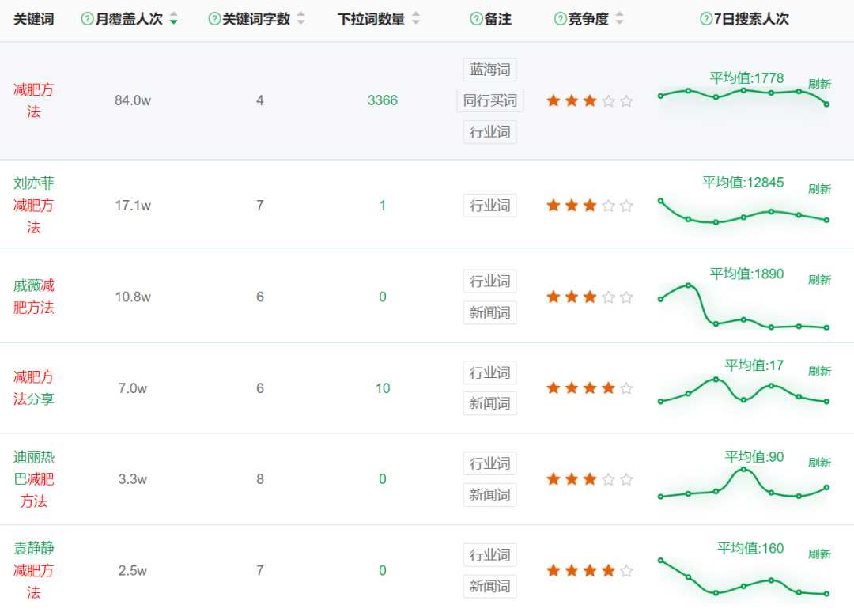
Task: Refresh 7-day search trend for 减肥方法
Action: point(819,84)
